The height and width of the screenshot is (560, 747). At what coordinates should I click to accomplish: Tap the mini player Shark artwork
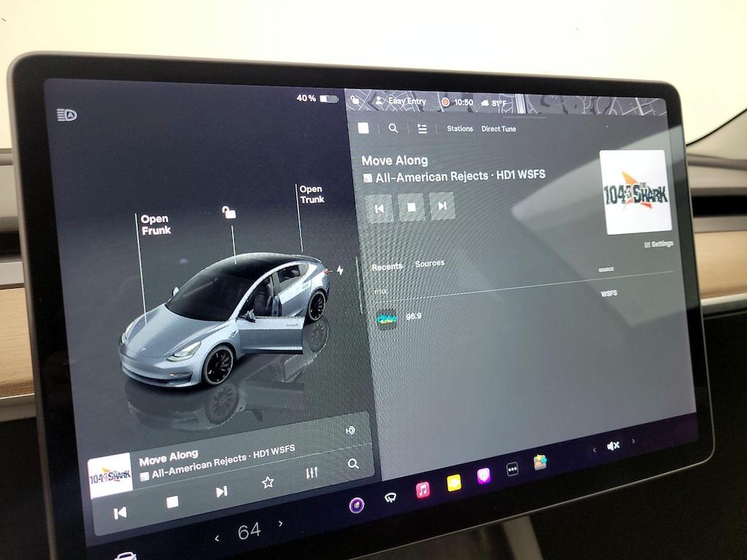point(111,475)
